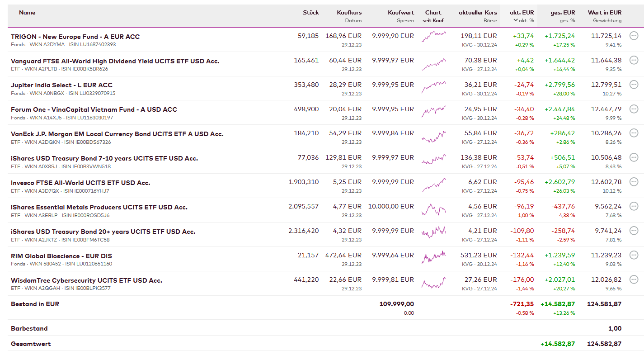Open menu for iShares Essential Metals Producers
This screenshot has height=360, width=644.
click(634, 206)
